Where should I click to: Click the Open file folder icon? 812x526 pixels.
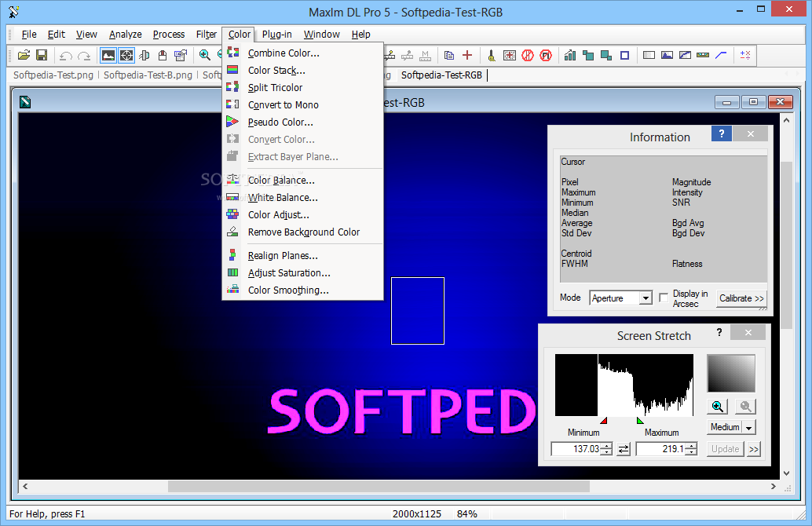coord(24,55)
